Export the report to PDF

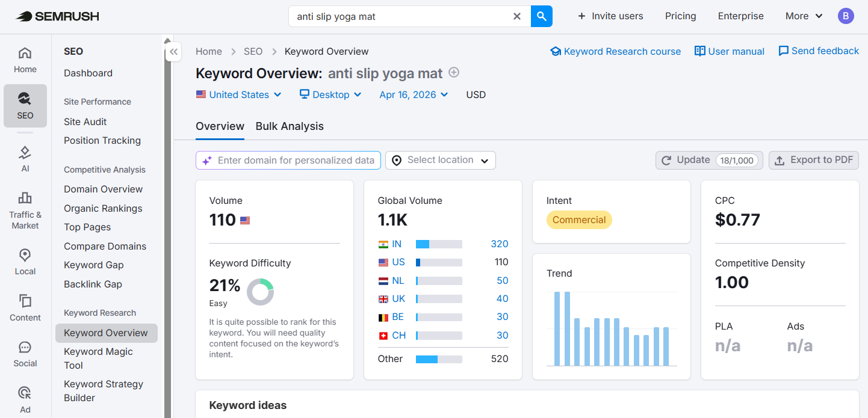[x=813, y=160]
